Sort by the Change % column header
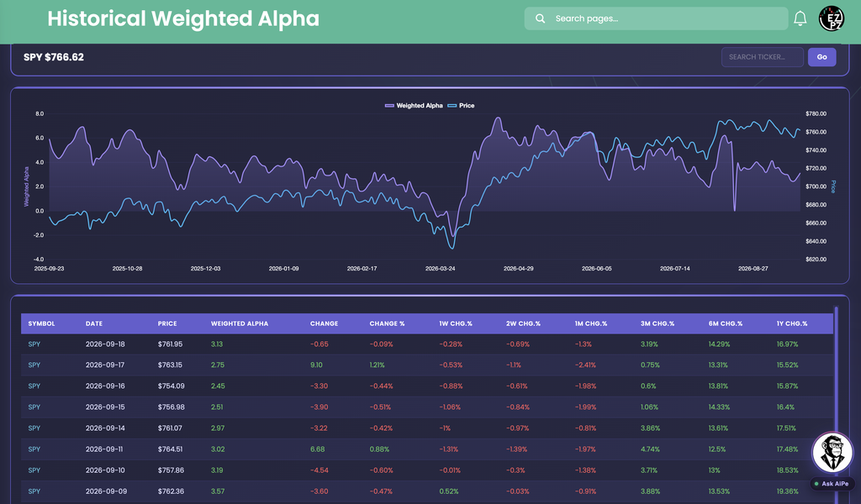This screenshot has width=861, height=504. (x=387, y=323)
